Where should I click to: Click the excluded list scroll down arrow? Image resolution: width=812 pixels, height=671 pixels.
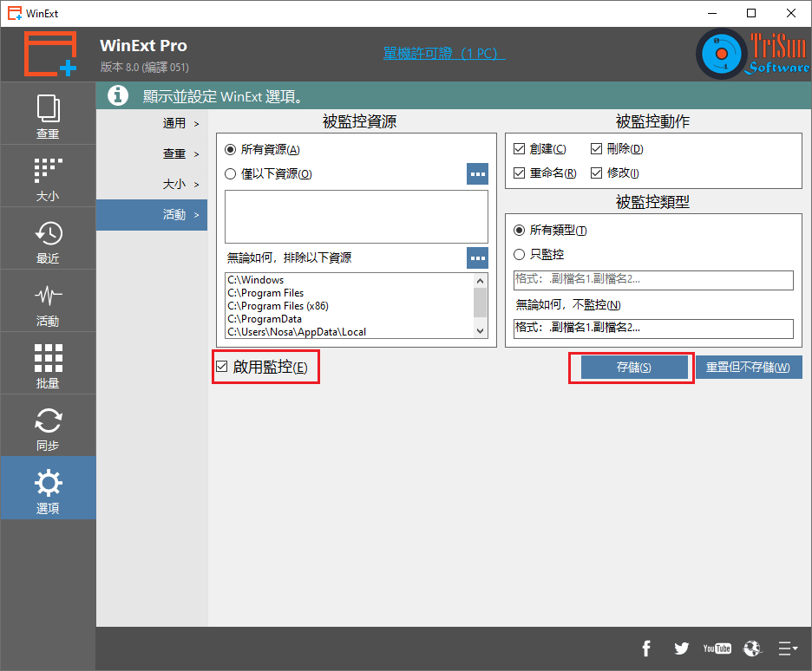[x=480, y=331]
